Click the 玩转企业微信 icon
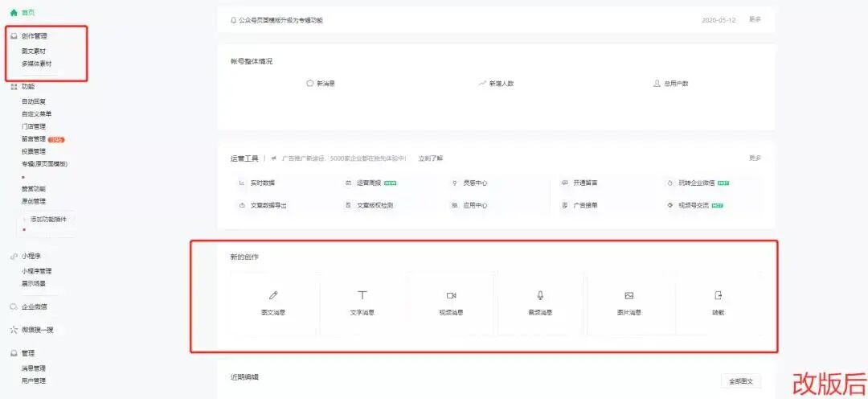The height and width of the screenshot is (399, 868). (x=669, y=183)
